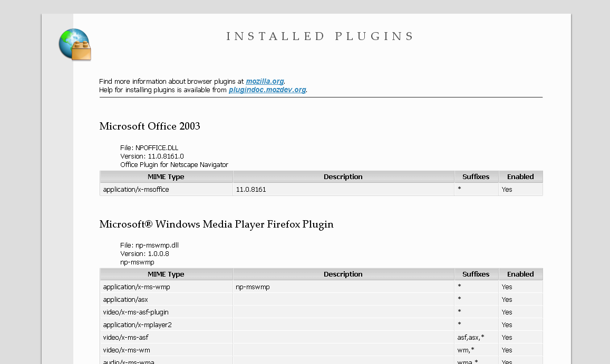Click the File: np-mswmp.dll line

point(149,245)
